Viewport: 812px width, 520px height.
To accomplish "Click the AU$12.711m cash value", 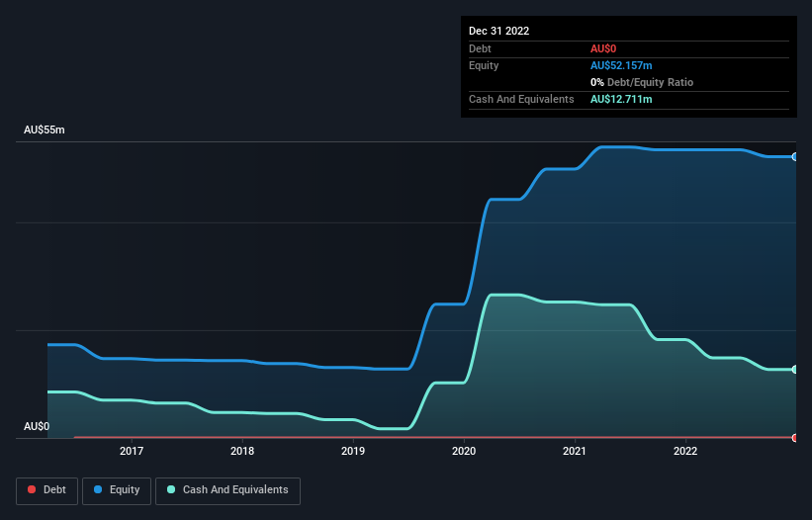I will [621, 99].
